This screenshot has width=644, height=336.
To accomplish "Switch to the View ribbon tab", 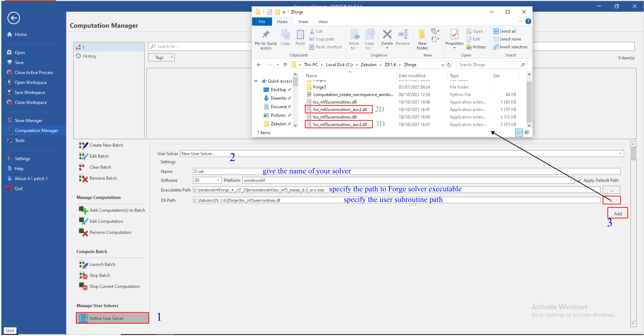I will click(x=323, y=22).
